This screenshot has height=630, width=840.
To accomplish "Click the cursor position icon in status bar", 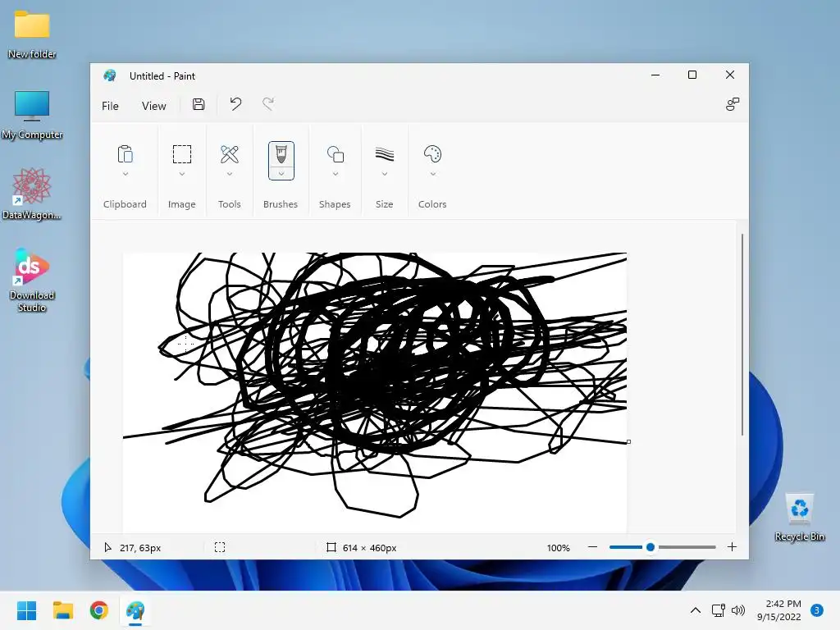I will pos(107,547).
